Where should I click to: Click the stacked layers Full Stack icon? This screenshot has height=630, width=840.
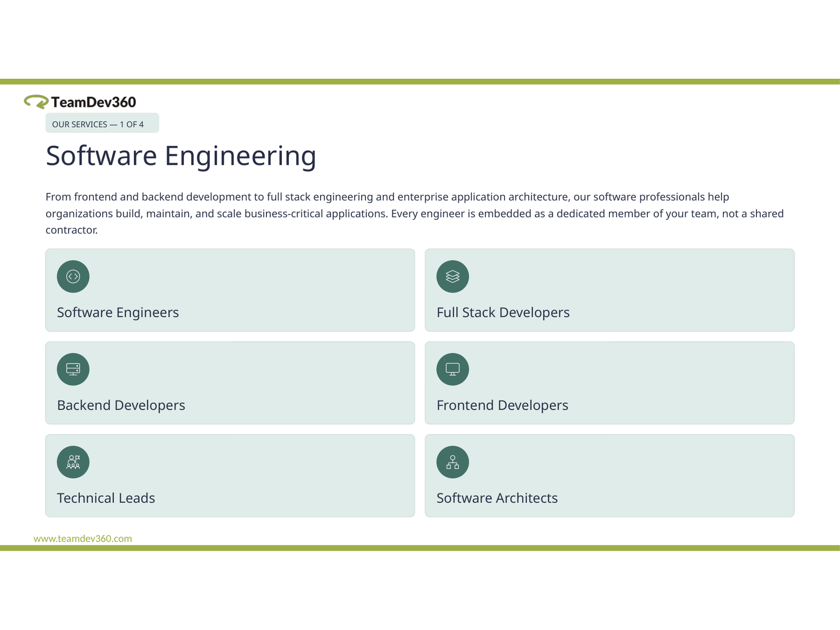pos(453,276)
